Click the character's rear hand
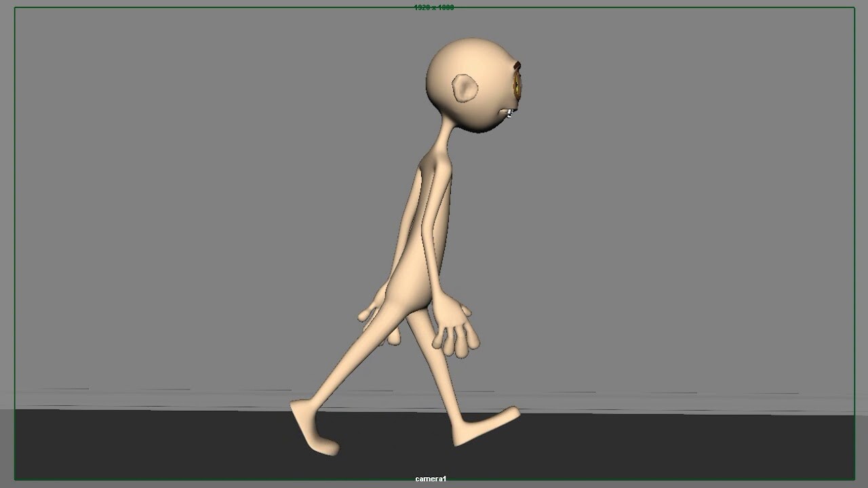Image resolution: width=868 pixels, height=488 pixels. [373, 315]
